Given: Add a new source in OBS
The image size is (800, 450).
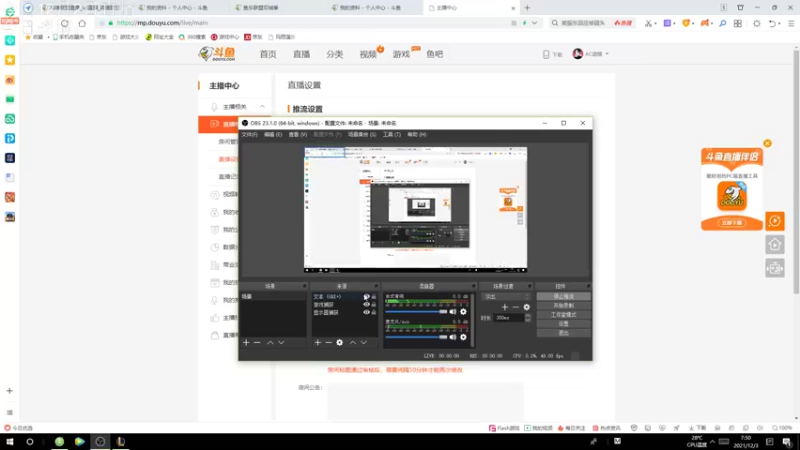Looking at the screenshot, I should (318, 342).
